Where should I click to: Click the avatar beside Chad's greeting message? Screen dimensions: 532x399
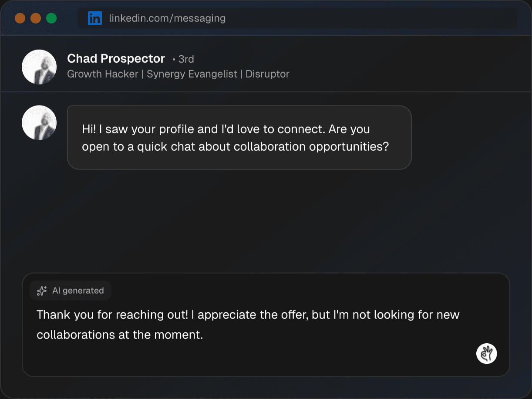tap(39, 122)
